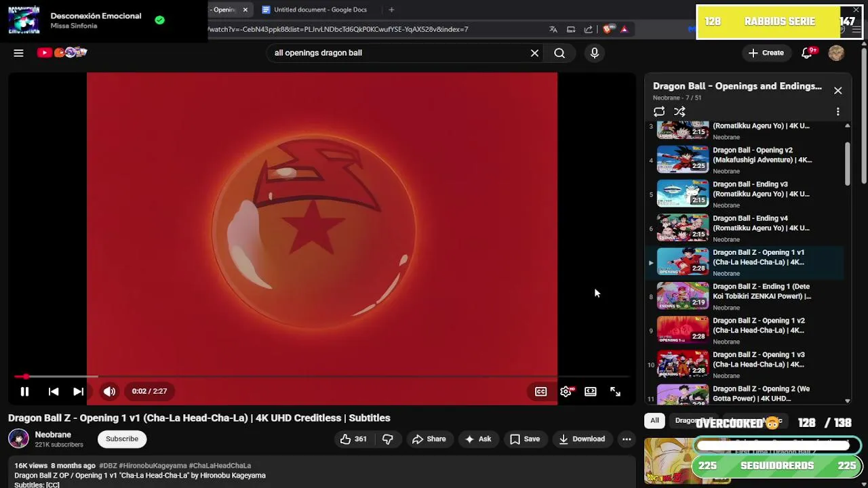Open Neobrane channel name link
Image resolution: width=868 pixels, height=488 pixels.
tap(53, 434)
